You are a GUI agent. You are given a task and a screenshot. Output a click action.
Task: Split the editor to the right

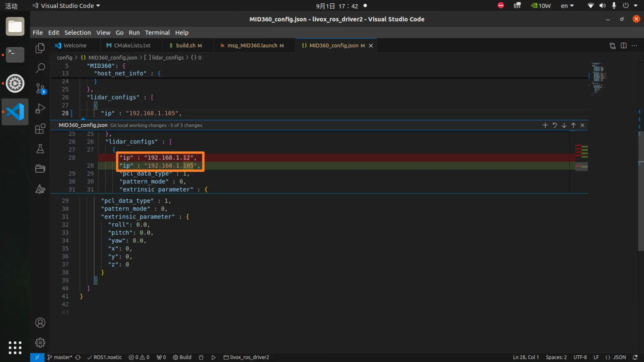pos(624,46)
